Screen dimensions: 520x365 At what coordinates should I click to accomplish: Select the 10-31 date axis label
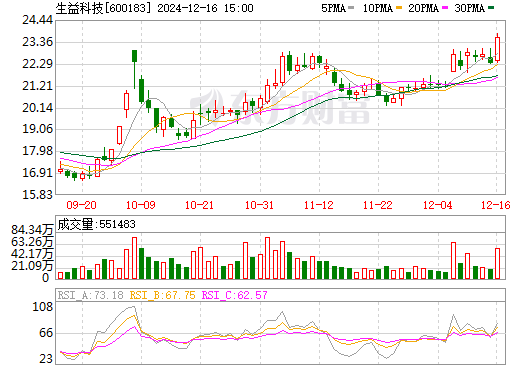(x=259, y=205)
